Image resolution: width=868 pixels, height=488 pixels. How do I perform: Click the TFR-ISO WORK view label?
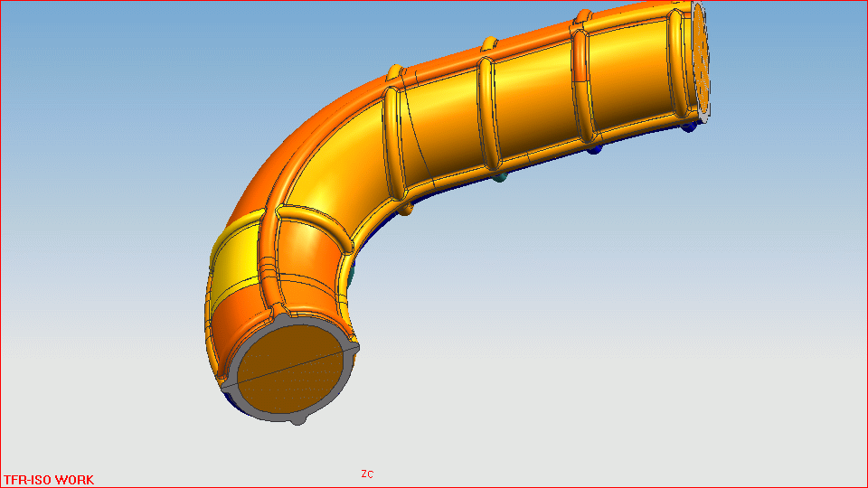point(49,480)
